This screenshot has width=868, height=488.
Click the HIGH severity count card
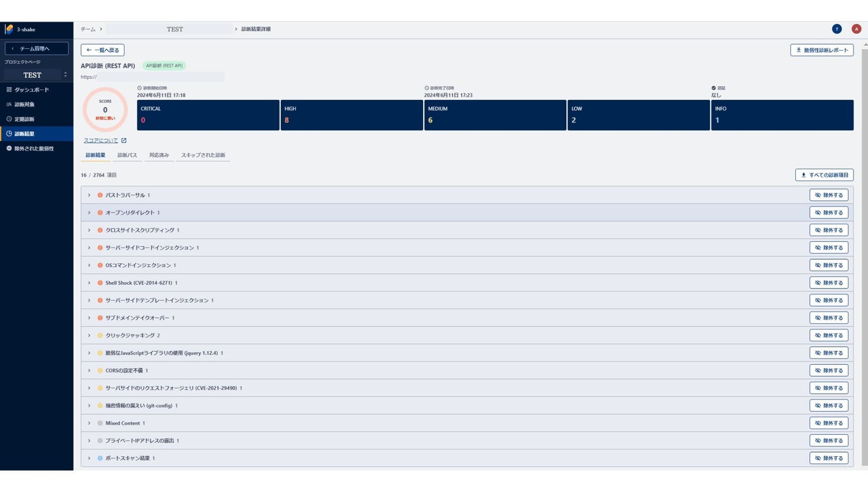[x=351, y=115]
